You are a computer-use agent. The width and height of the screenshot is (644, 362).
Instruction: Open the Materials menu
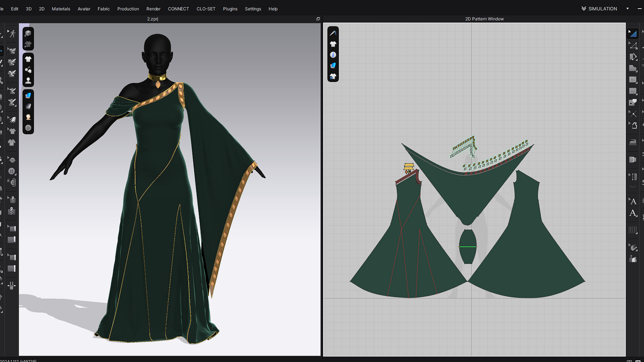pos(61,9)
